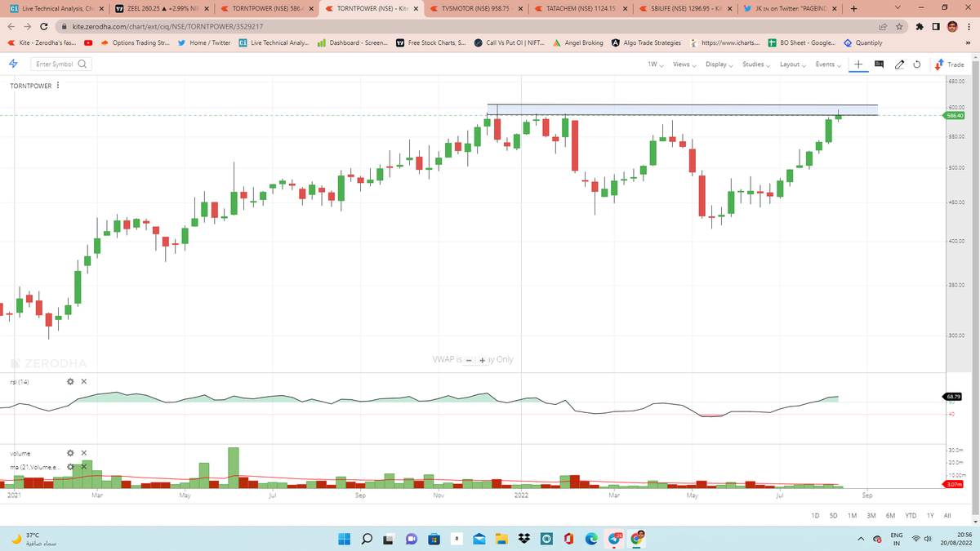
Task: Switch to Live Technical Analysis browser tab
Action: (57, 9)
